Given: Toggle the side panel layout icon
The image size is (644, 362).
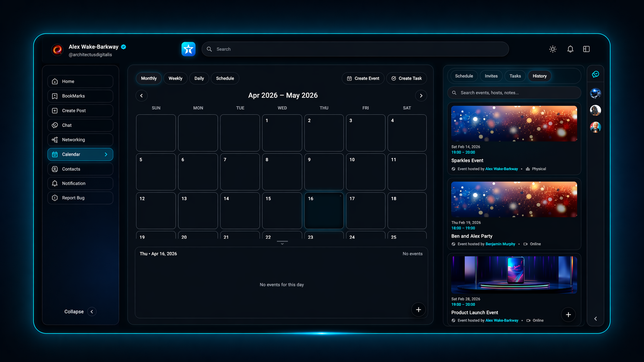Looking at the screenshot, I should pyautogui.click(x=587, y=49).
